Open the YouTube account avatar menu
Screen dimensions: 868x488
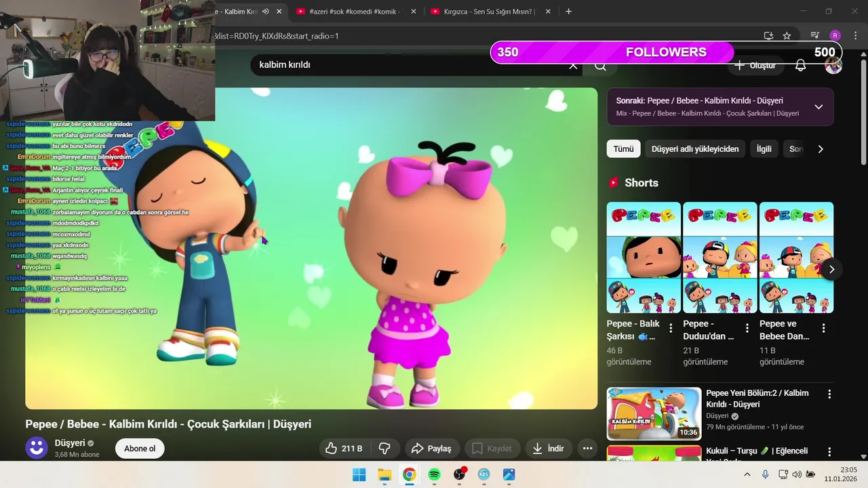coord(833,66)
